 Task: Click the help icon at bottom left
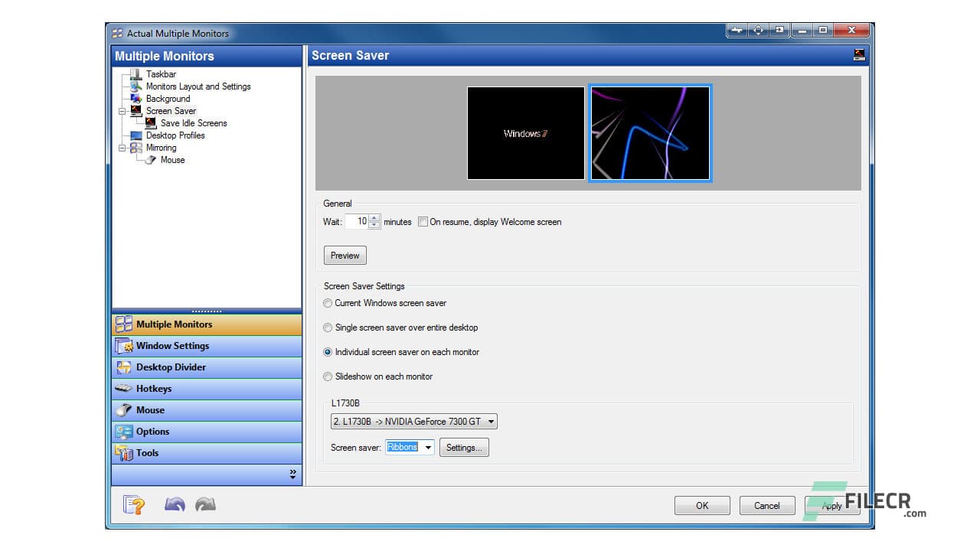coord(134,505)
